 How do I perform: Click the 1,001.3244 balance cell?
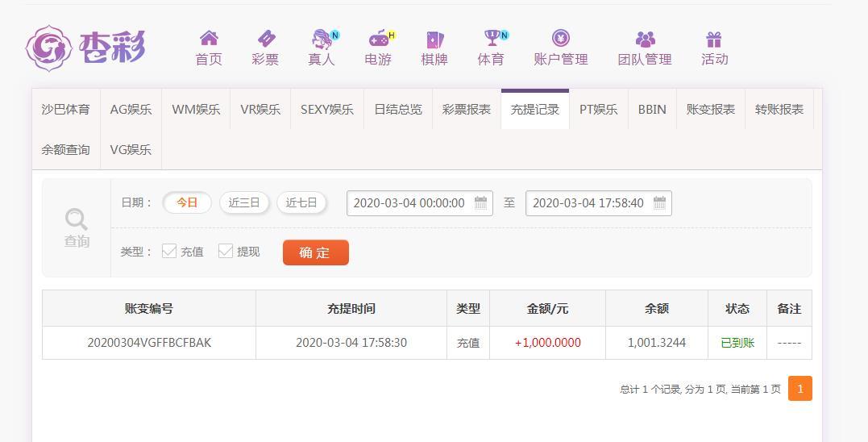(x=657, y=343)
